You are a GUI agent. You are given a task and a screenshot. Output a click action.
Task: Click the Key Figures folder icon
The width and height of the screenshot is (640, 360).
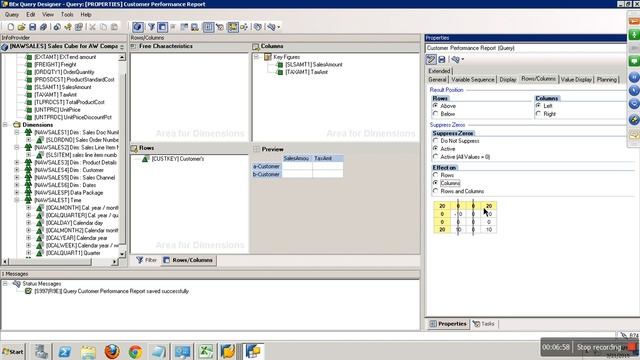(268, 57)
